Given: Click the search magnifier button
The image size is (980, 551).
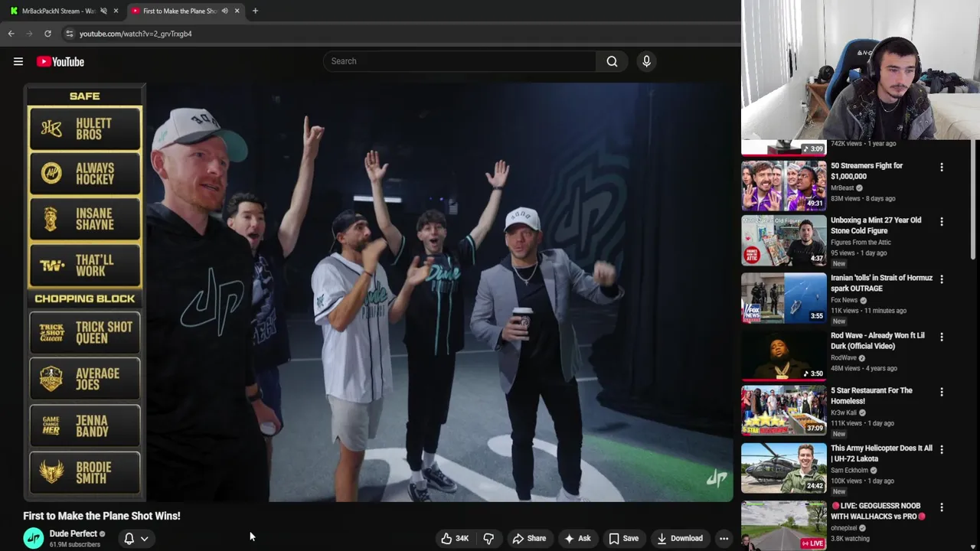Looking at the screenshot, I should point(612,61).
